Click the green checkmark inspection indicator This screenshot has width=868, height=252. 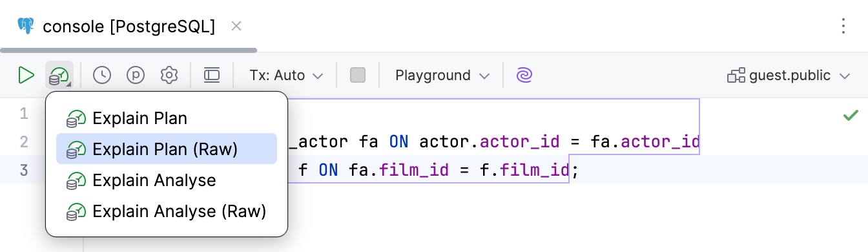[x=850, y=115]
